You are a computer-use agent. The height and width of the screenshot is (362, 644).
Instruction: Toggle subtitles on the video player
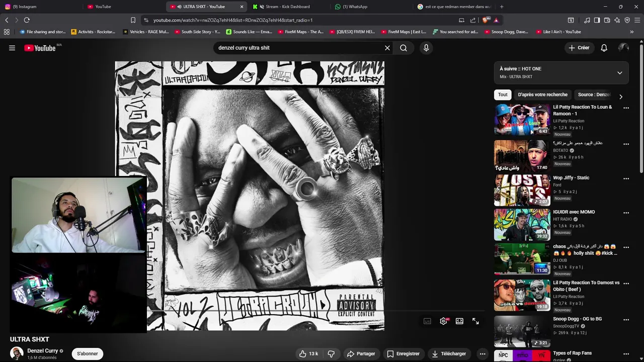[x=427, y=321]
